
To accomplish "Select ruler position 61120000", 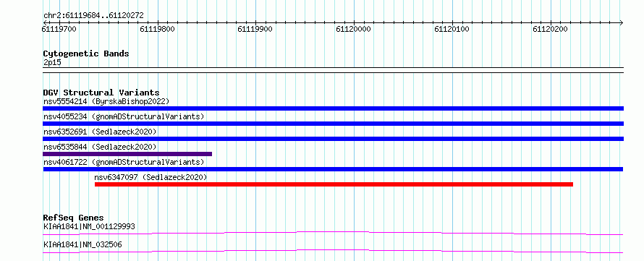I will pyautogui.click(x=353, y=29).
